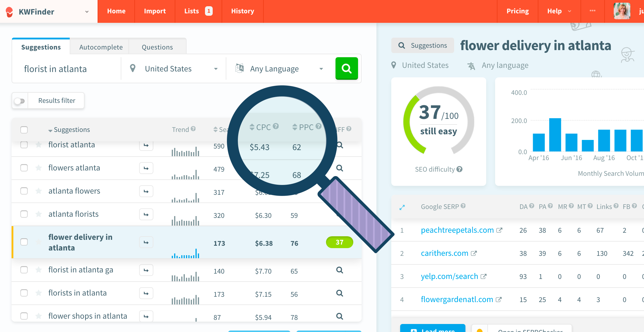Check the 'florists in atlanta' row checkbox
Viewport: 644px width, 332px height.
click(x=24, y=293)
